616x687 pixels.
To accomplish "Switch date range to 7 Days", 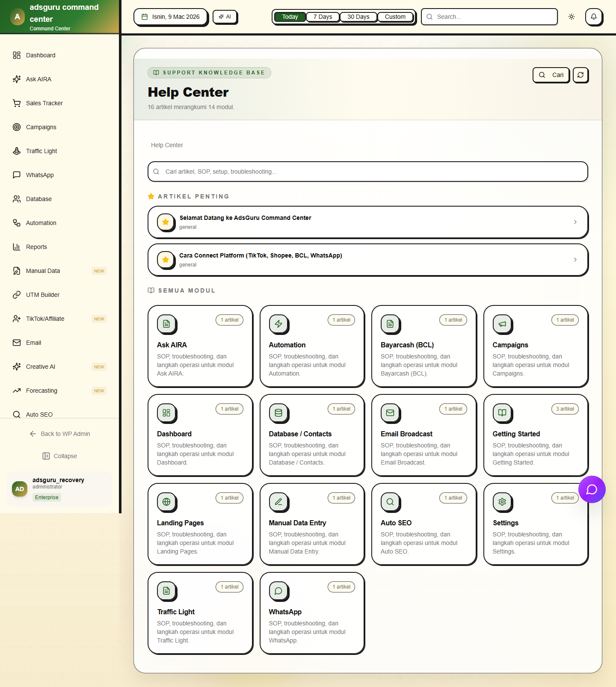I will [x=323, y=17].
